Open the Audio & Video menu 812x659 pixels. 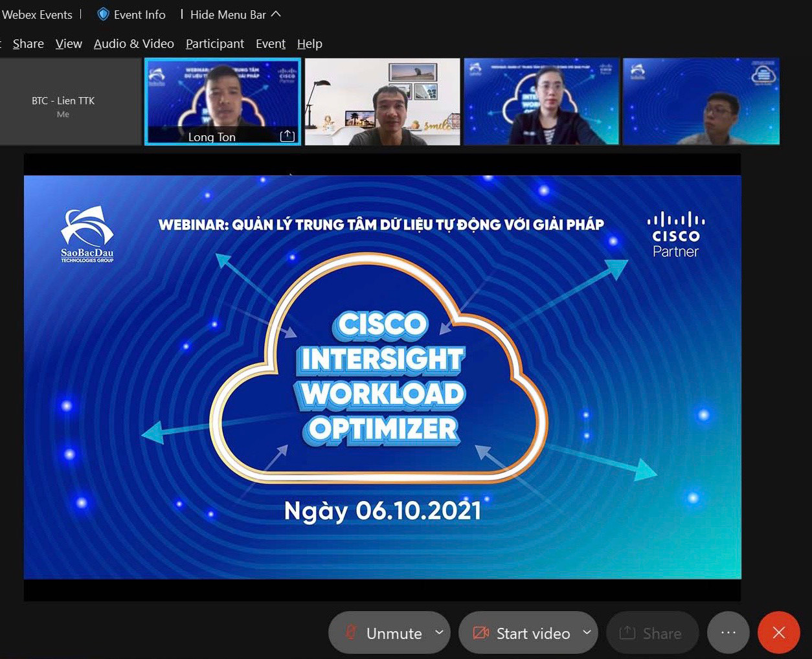coord(134,44)
